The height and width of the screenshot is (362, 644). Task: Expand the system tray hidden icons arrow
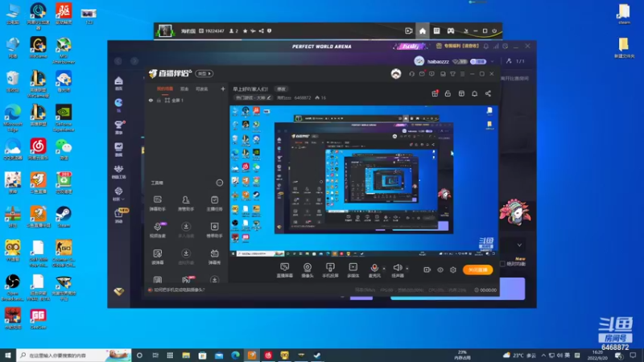(x=543, y=356)
